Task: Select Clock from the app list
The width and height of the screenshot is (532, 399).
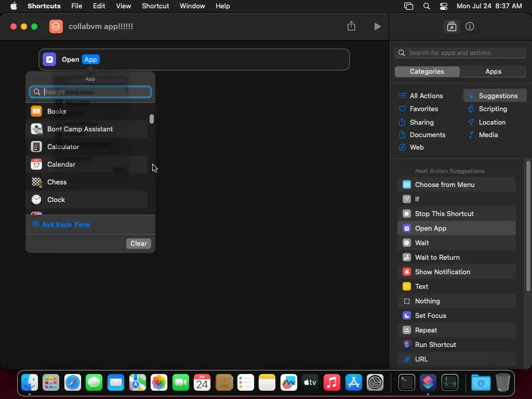Action: tap(87, 199)
